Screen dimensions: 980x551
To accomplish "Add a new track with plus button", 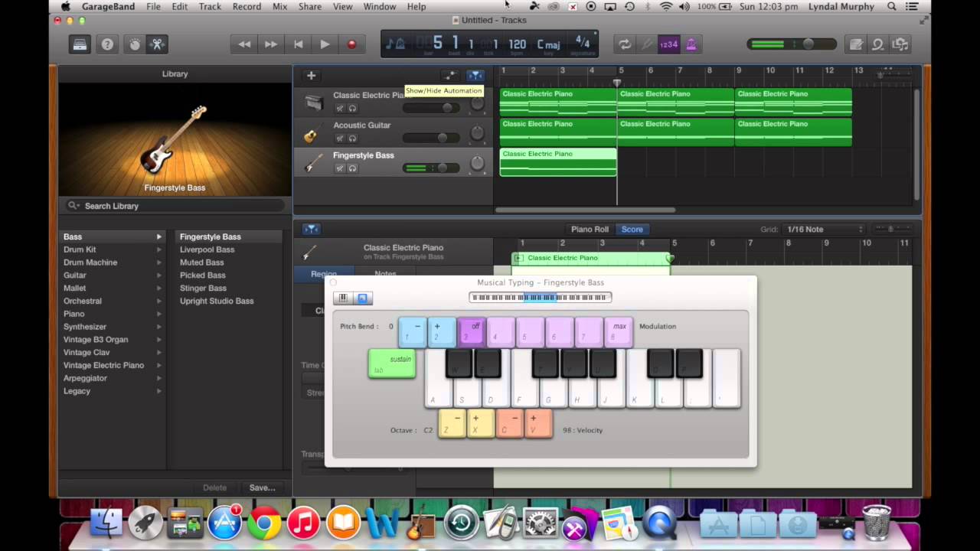I will [x=311, y=75].
